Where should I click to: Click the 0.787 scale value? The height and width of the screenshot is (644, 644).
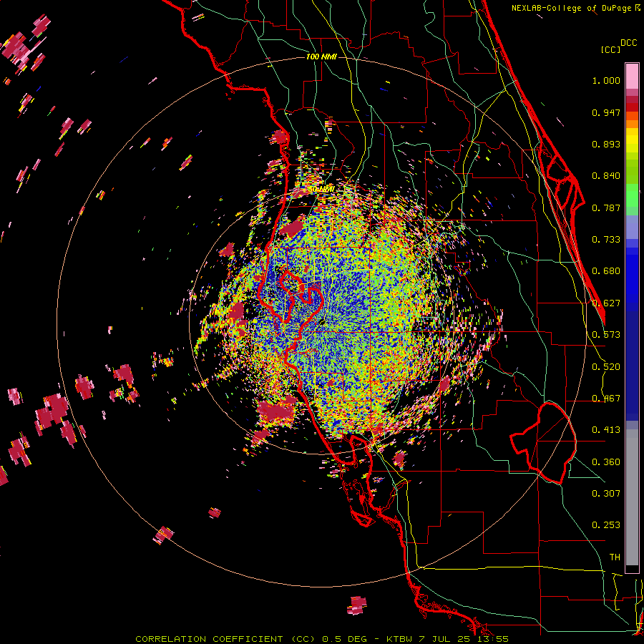tap(606, 208)
